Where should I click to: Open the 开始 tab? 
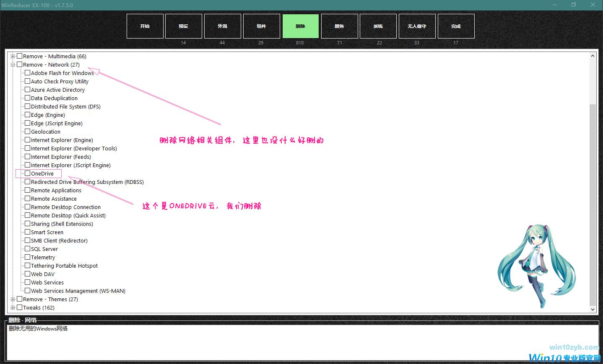pyautogui.click(x=145, y=26)
